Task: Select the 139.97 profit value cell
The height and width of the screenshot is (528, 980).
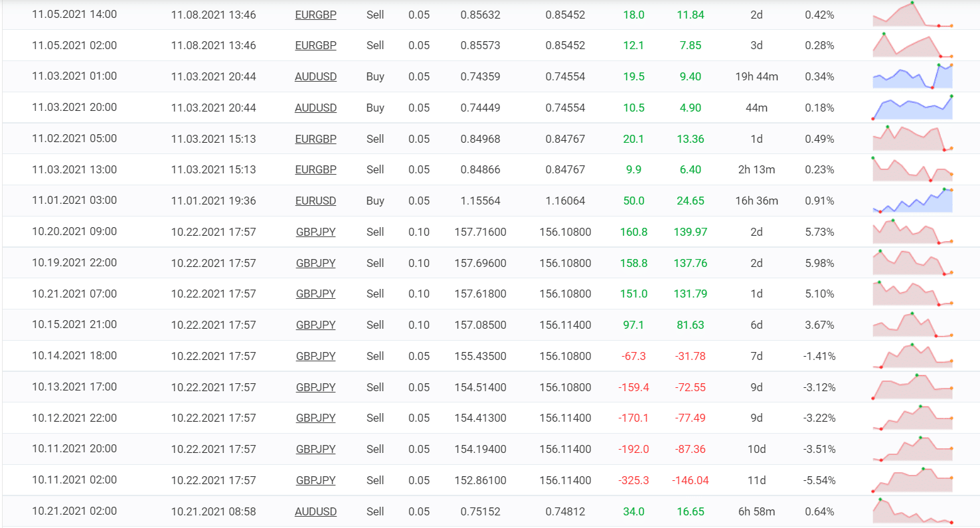Action: (x=691, y=232)
